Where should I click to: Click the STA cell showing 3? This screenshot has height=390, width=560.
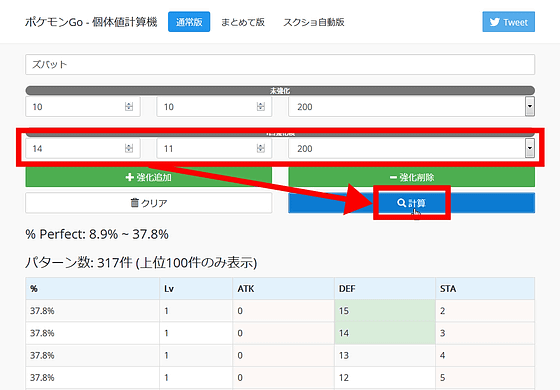coord(485,333)
